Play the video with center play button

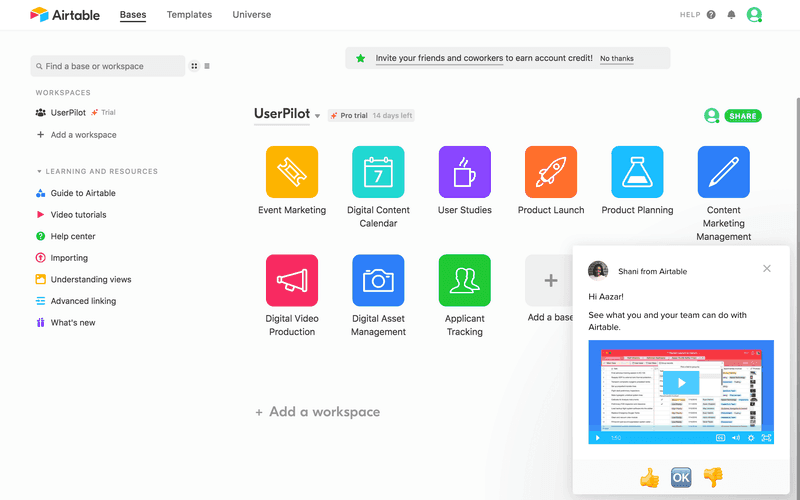[681, 383]
